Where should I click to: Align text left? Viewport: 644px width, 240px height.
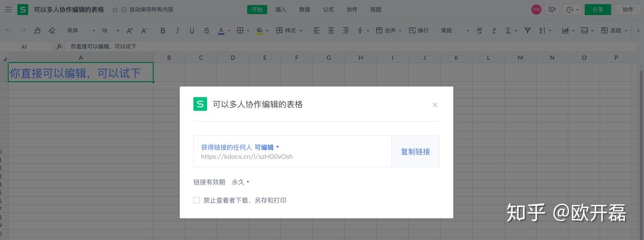(x=317, y=31)
